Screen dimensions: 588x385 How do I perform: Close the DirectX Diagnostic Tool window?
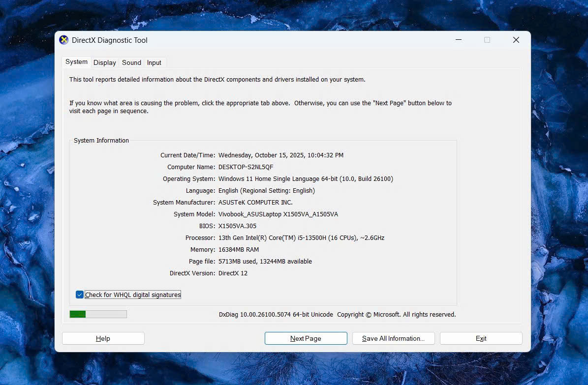pyautogui.click(x=516, y=40)
